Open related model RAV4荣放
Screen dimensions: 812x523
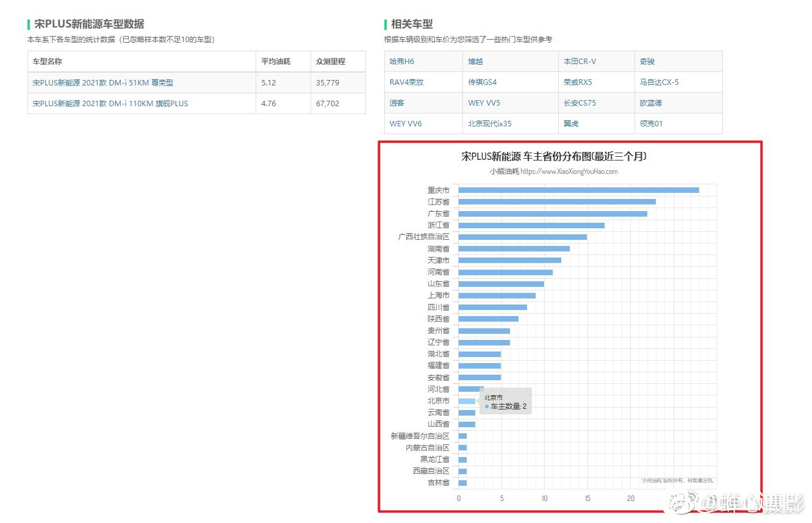pyautogui.click(x=406, y=82)
